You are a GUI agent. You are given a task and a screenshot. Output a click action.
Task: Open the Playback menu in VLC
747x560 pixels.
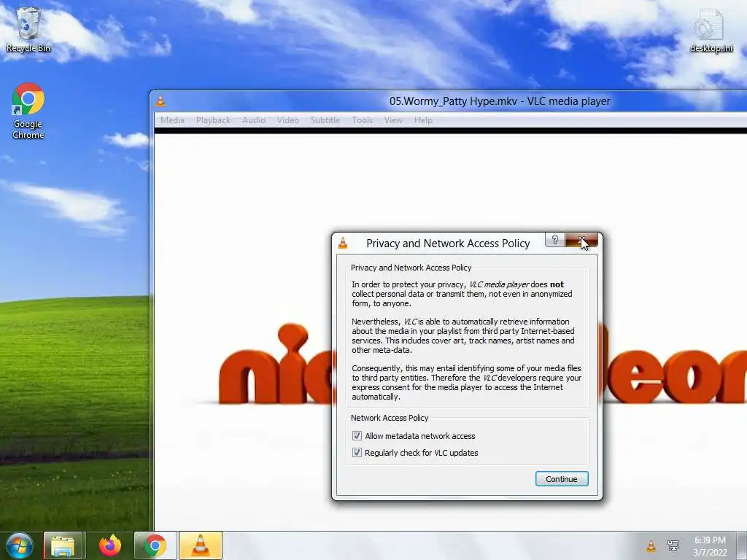pos(214,120)
